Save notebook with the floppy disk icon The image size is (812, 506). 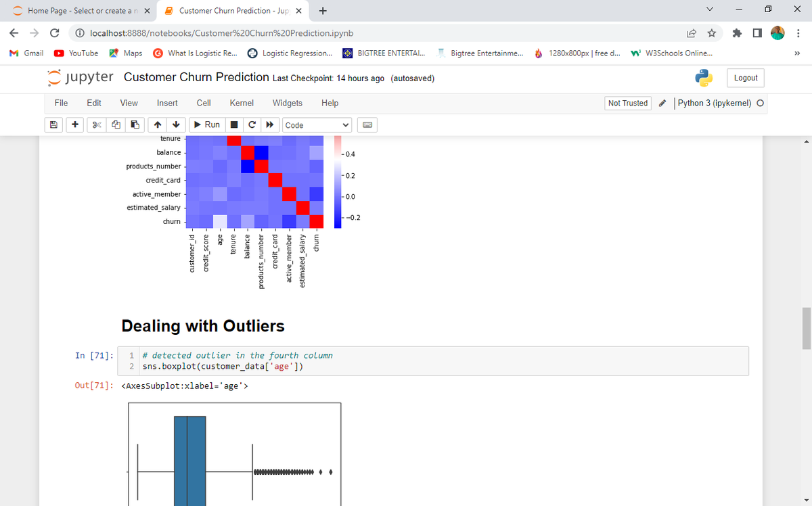(53, 125)
